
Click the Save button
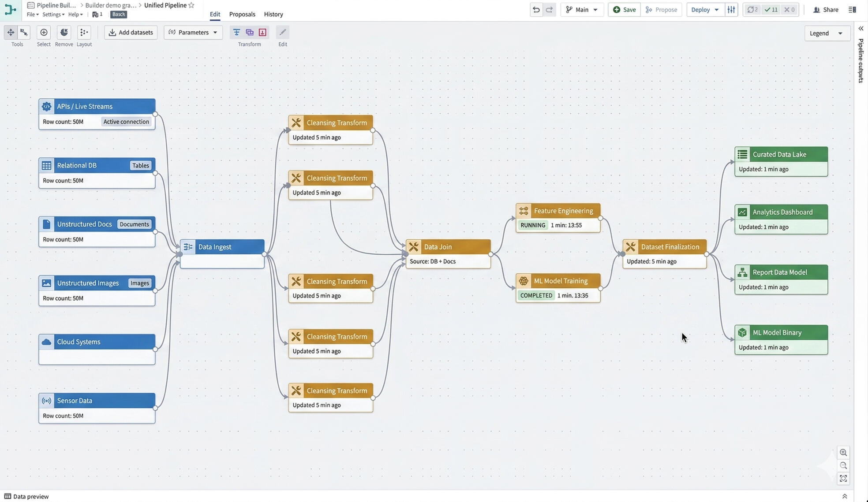click(x=624, y=9)
